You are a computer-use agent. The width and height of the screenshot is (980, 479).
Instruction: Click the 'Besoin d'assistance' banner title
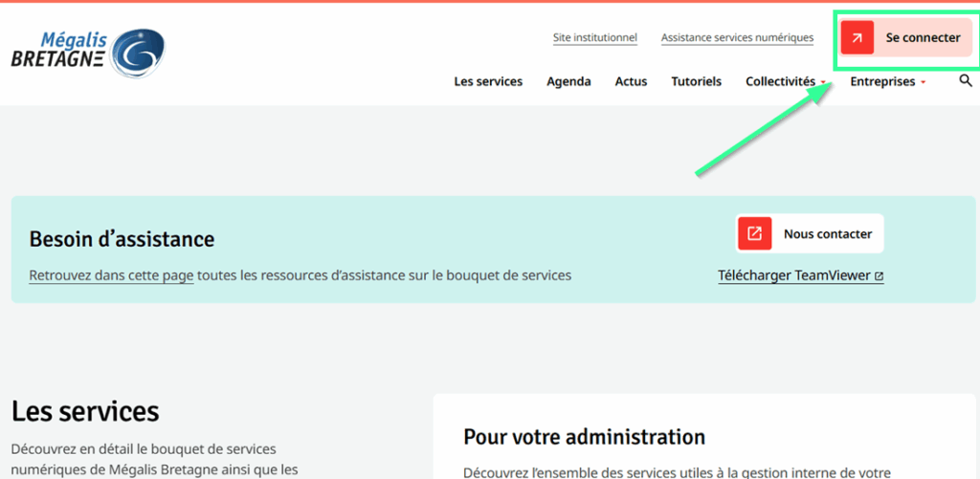click(x=122, y=239)
